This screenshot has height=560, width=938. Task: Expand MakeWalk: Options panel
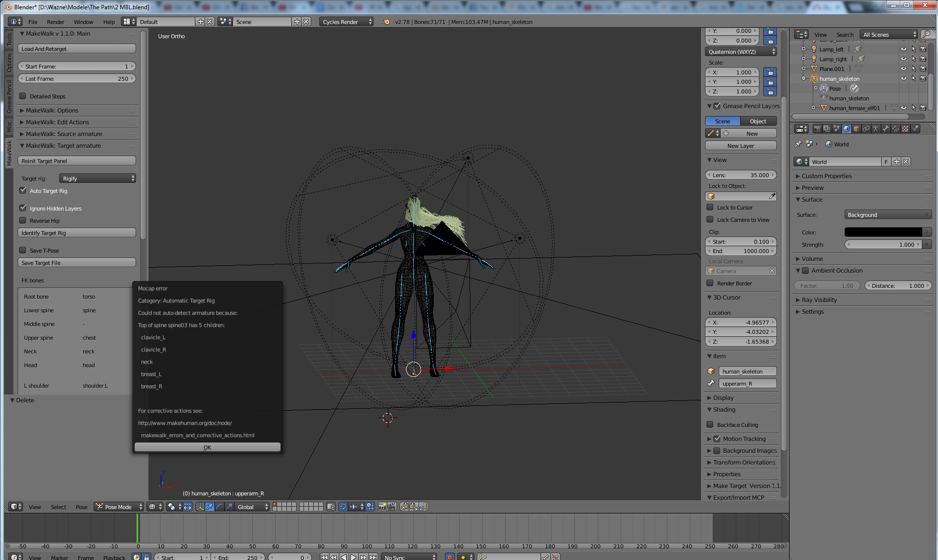(x=51, y=110)
